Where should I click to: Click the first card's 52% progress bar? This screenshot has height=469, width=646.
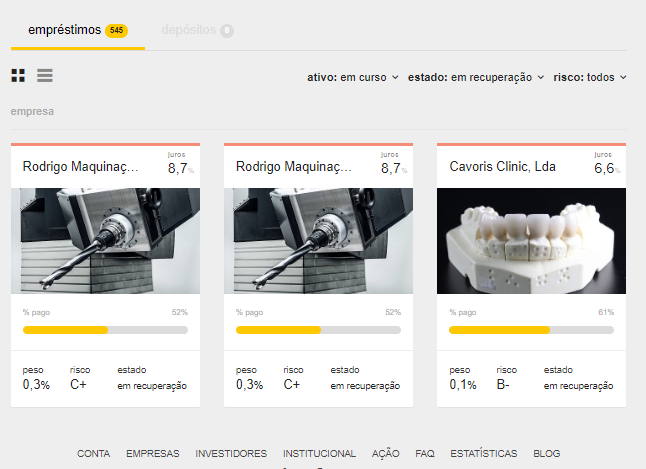pos(105,329)
